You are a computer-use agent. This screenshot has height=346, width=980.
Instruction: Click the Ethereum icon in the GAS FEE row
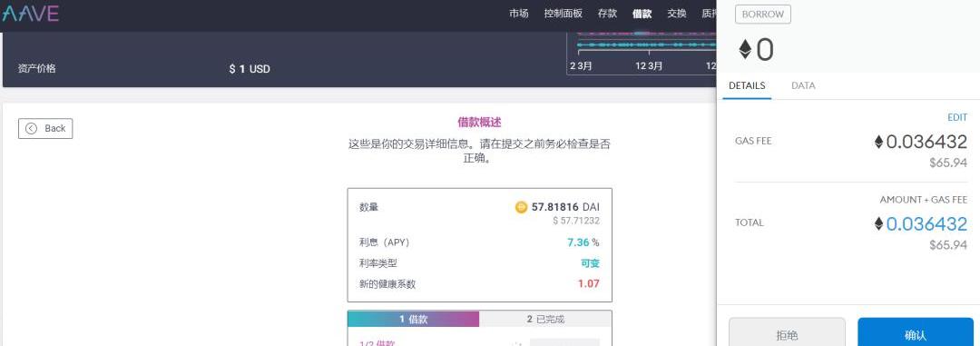click(x=878, y=142)
